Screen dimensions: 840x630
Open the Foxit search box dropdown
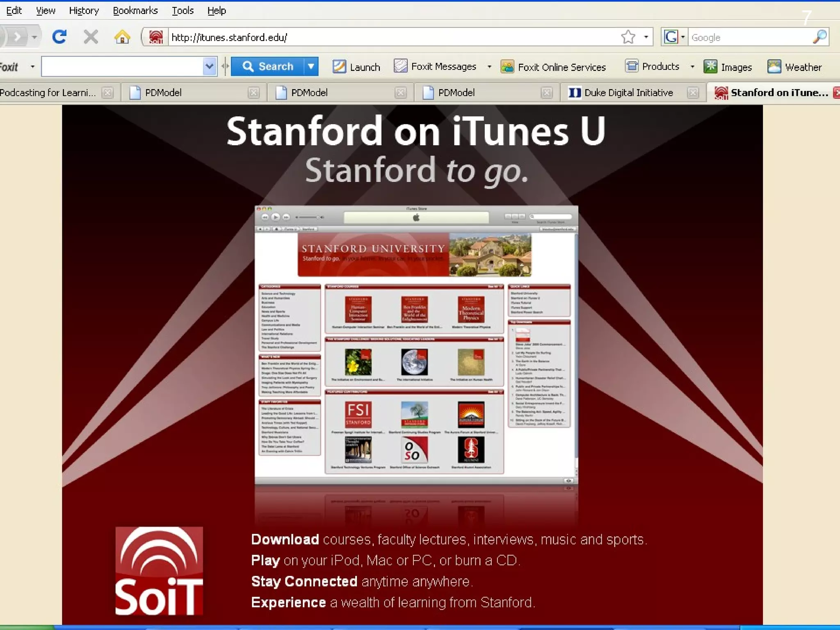coord(209,66)
